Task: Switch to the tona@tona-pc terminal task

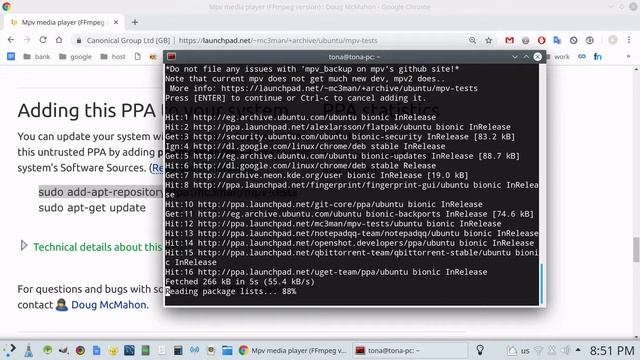Action: tap(409, 350)
